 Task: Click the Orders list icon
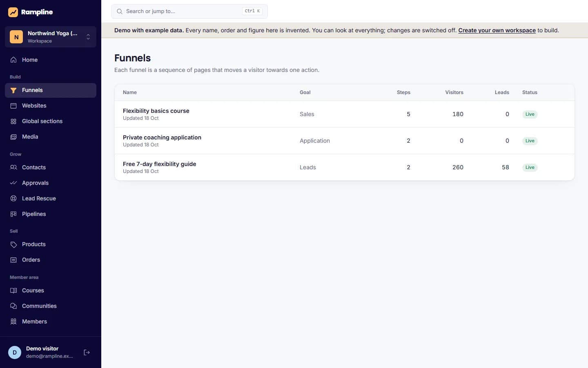(13, 260)
